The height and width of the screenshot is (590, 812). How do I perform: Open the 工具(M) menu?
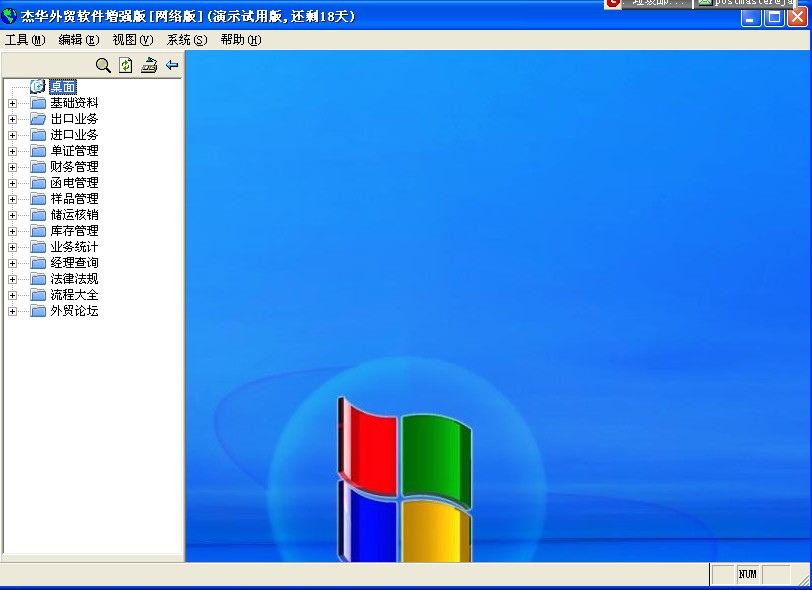(x=25, y=40)
